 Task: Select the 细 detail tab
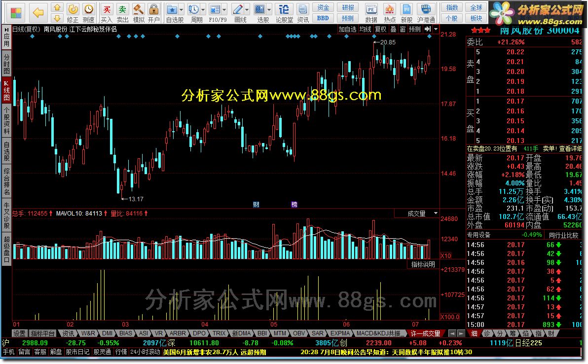(474, 333)
